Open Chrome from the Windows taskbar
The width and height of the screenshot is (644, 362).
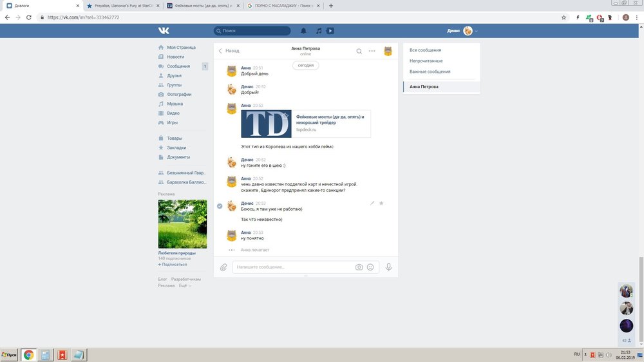tap(28, 355)
